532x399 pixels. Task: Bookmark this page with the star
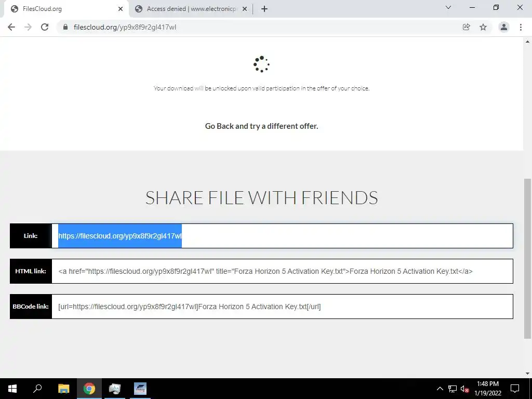483,27
